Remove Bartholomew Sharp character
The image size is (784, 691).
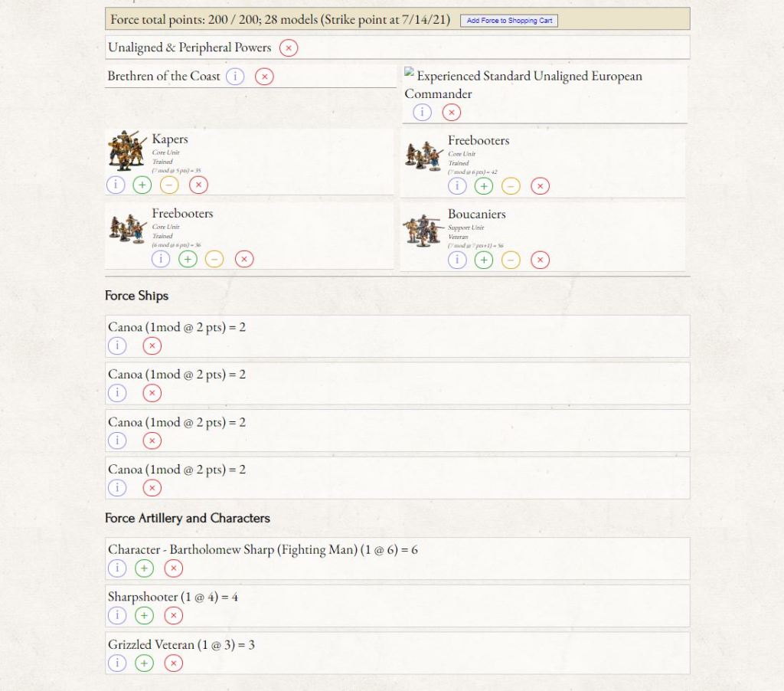pos(174,568)
